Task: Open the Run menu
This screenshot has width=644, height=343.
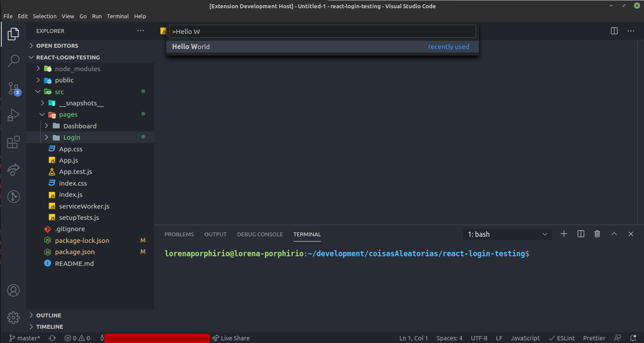Action: pyautogui.click(x=97, y=16)
